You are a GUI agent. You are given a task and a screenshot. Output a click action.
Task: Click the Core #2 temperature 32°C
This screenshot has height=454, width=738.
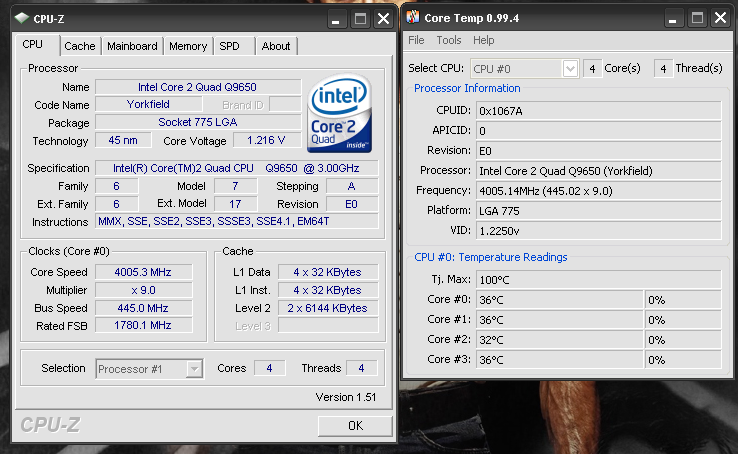pyautogui.click(x=559, y=340)
